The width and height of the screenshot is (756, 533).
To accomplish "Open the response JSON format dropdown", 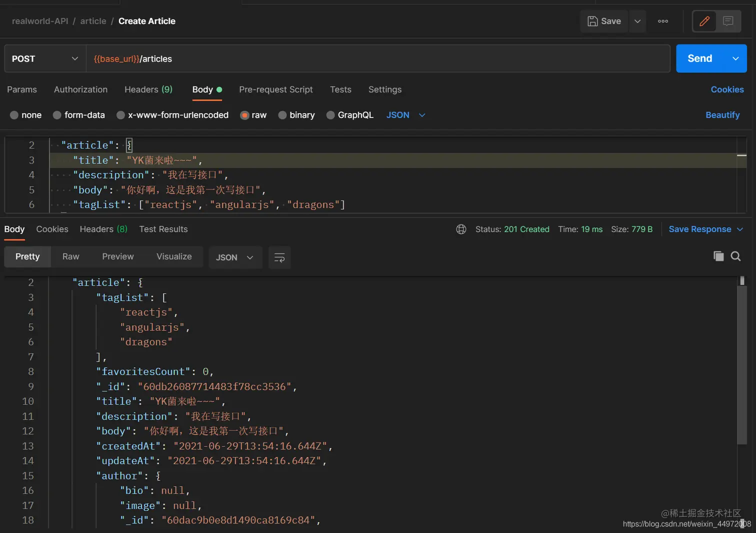I will tap(235, 257).
